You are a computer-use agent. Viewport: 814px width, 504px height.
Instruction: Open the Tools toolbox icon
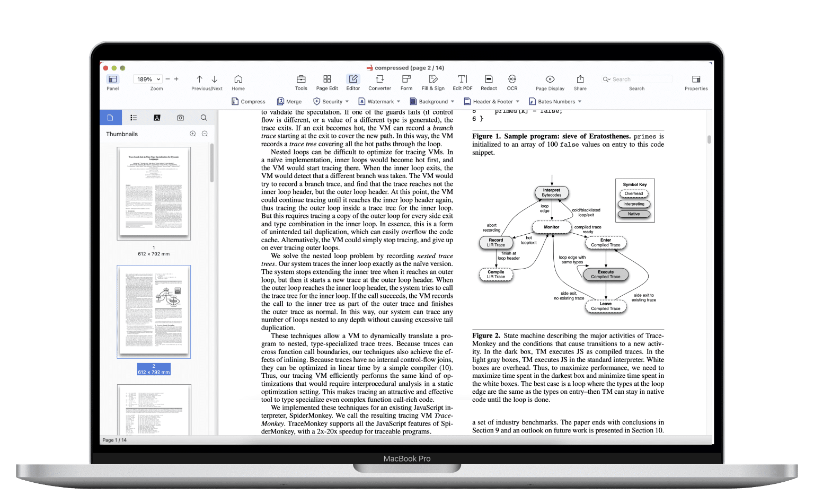pyautogui.click(x=301, y=79)
